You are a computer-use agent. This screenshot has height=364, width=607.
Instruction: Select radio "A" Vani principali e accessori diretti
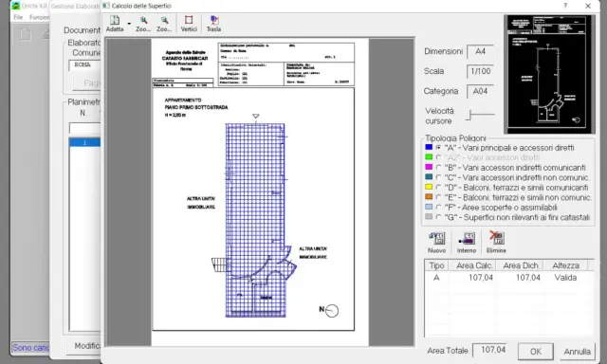pyautogui.click(x=438, y=147)
